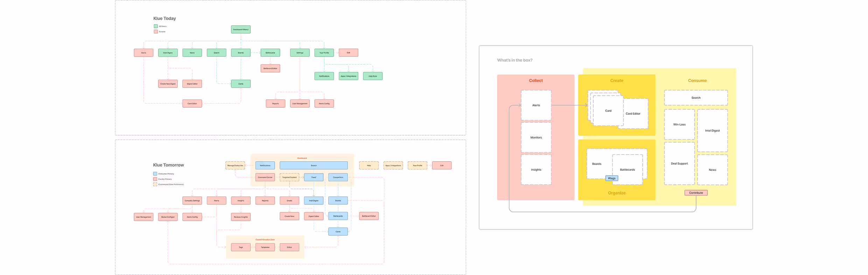The image size is (868, 275).
Task: Click the blue Consumer Primary legend swatch
Action: click(x=155, y=174)
